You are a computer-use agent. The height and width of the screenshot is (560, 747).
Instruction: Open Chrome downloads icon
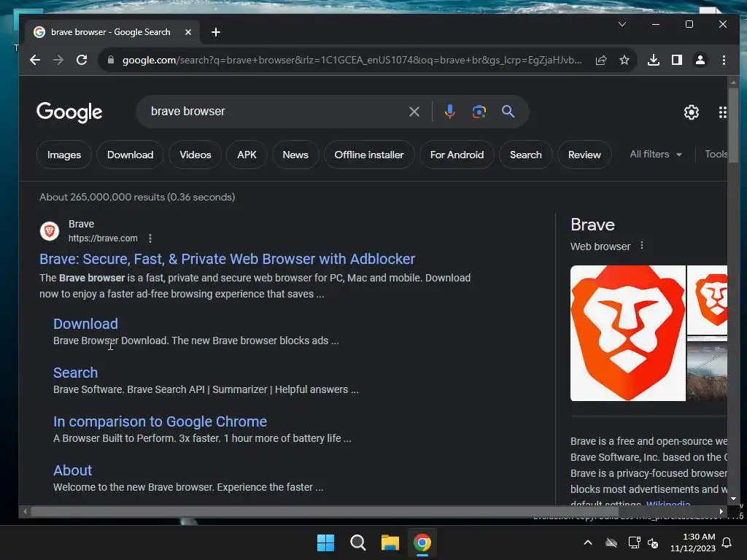[x=654, y=60]
